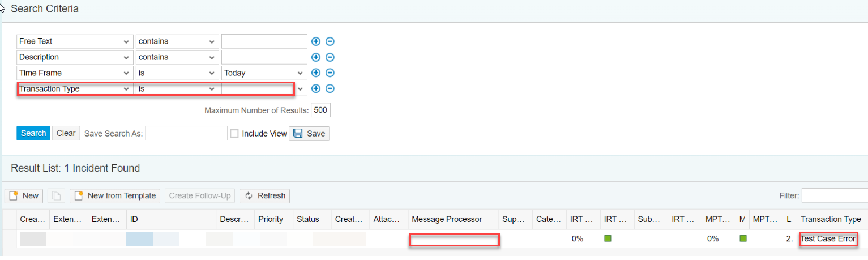The height and width of the screenshot is (260, 868).
Task: Click the 'Descr…' column header
Action: pos(235,219)
